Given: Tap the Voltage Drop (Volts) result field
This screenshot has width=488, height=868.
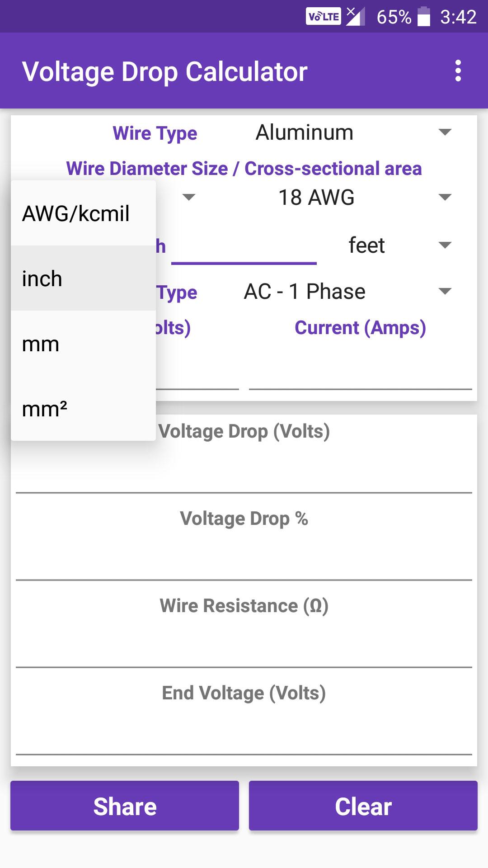Looking at the screenshot, I should pyautogui.click(x=244, y=454).
